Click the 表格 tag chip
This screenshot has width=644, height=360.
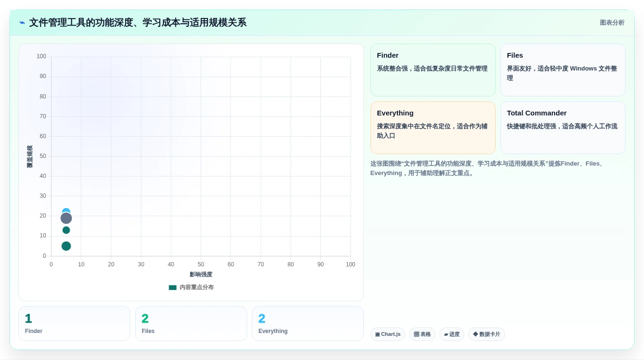click(x=422, y=334)
